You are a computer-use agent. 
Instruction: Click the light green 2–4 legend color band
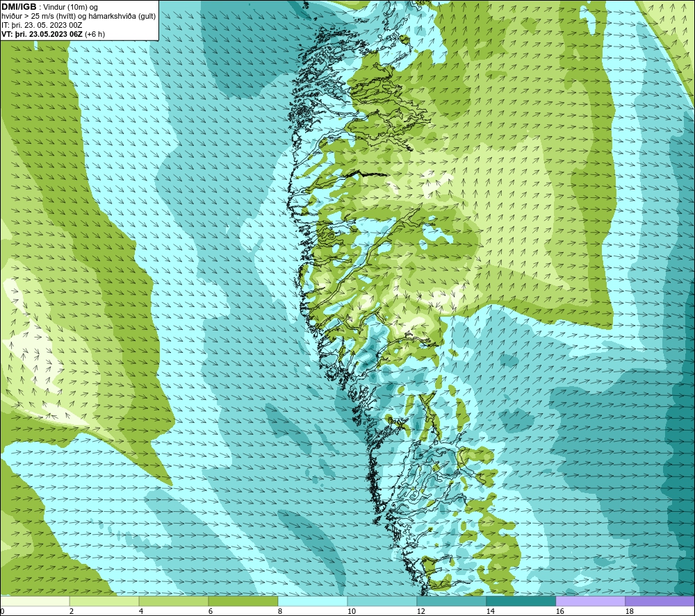point(104,601)
